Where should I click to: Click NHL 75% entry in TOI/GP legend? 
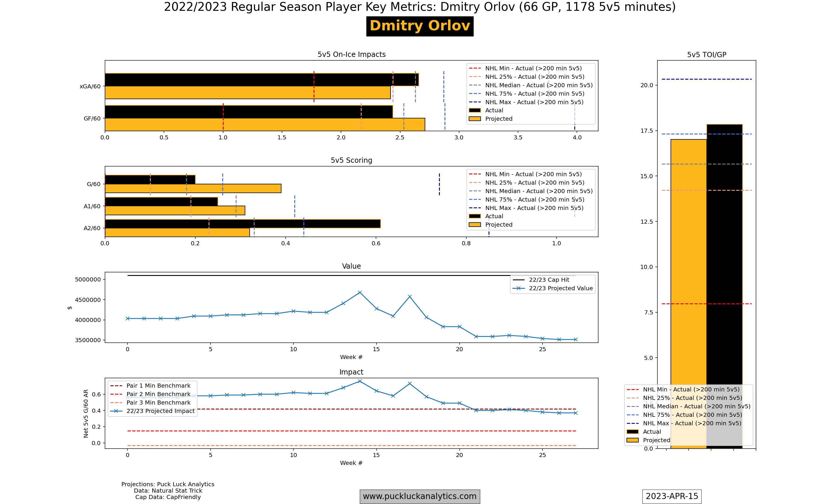click(685, 415)
